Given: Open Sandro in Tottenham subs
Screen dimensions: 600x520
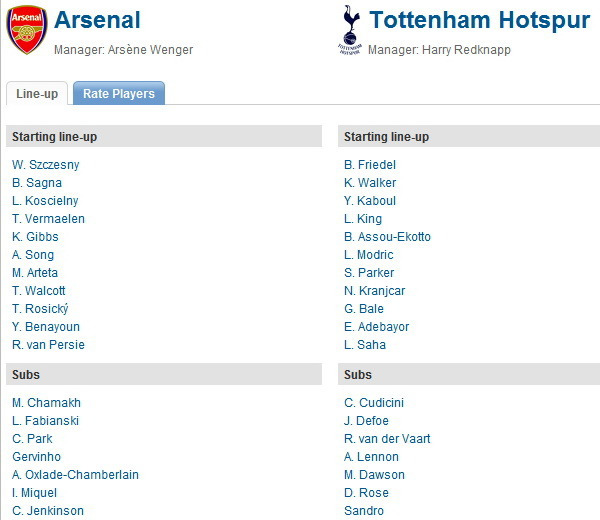Looking at the screenshot, I should click(x=364, y=511).
